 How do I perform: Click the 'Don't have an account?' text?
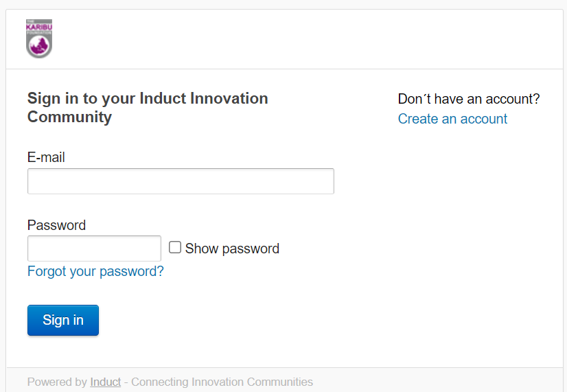(469, 99)
